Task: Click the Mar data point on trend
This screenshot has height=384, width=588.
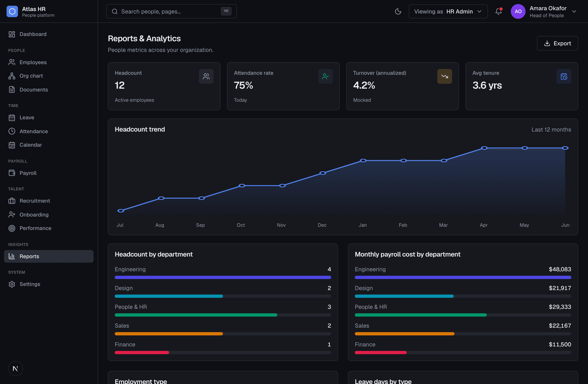Action: pyautogui.click(x=444, y=161)
